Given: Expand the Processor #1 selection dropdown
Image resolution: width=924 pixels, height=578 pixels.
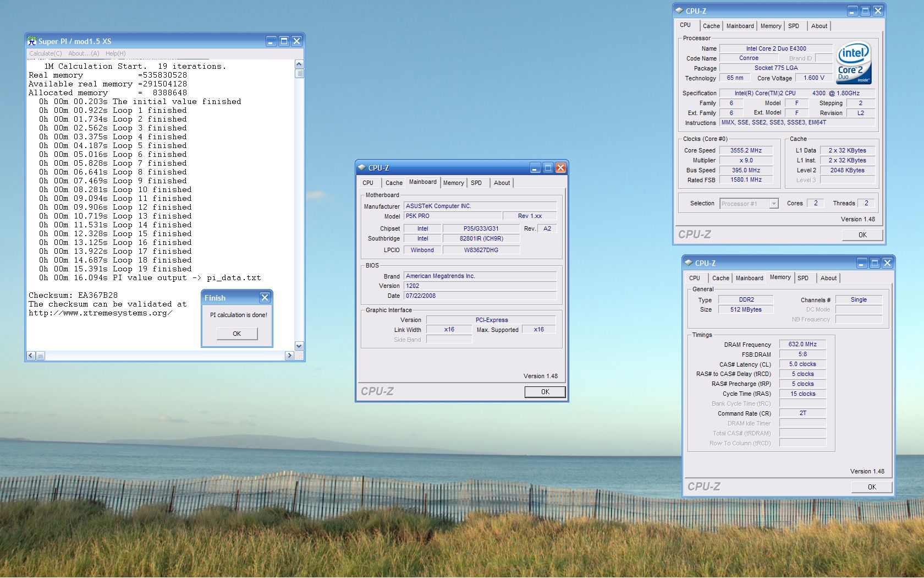Looking at the screenshot, I should click(774, 204).
